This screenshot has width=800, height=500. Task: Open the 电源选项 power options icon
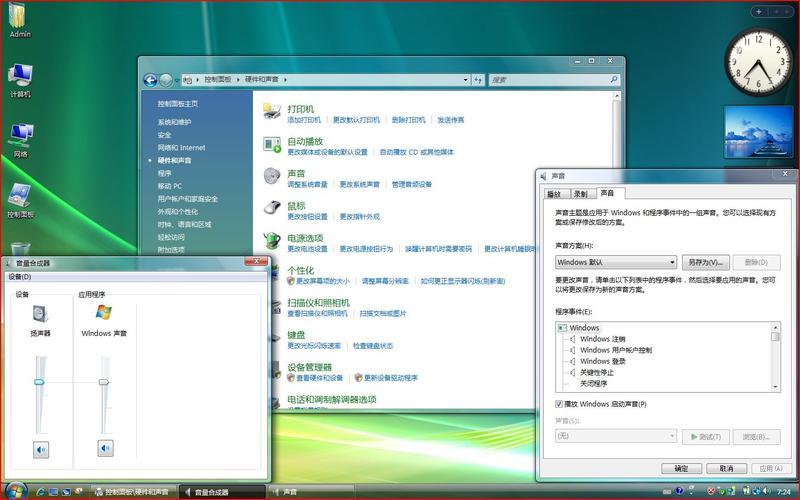coord(271,240)
